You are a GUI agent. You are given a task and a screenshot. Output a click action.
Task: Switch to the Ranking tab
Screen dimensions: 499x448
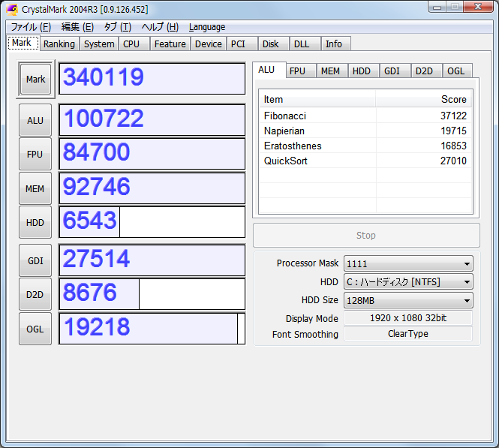tap(59, 44)
